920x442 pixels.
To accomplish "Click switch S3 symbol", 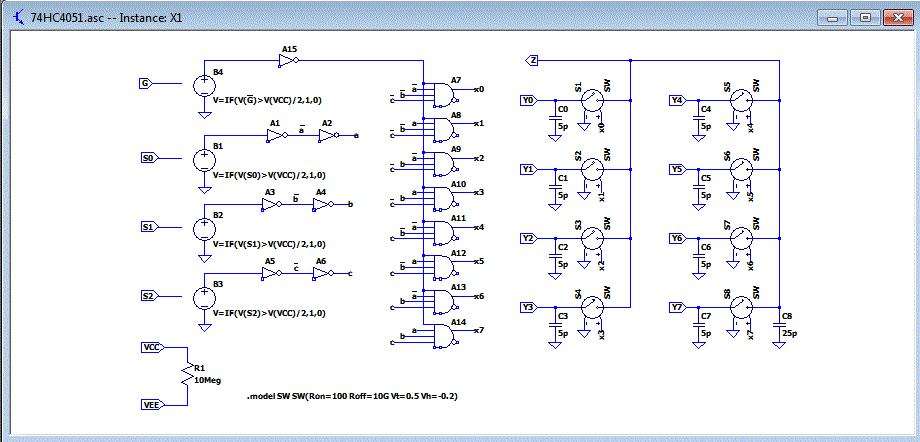I will pos(591,239).
